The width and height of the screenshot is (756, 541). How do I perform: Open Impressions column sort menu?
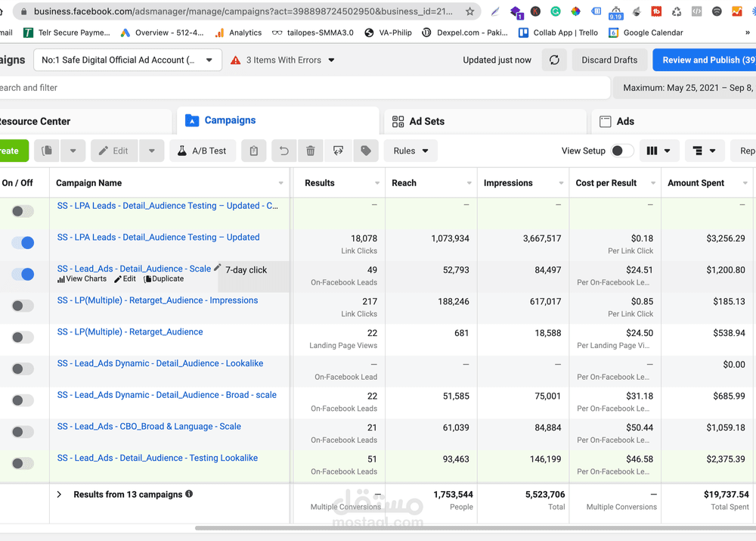tap(561, 183)
